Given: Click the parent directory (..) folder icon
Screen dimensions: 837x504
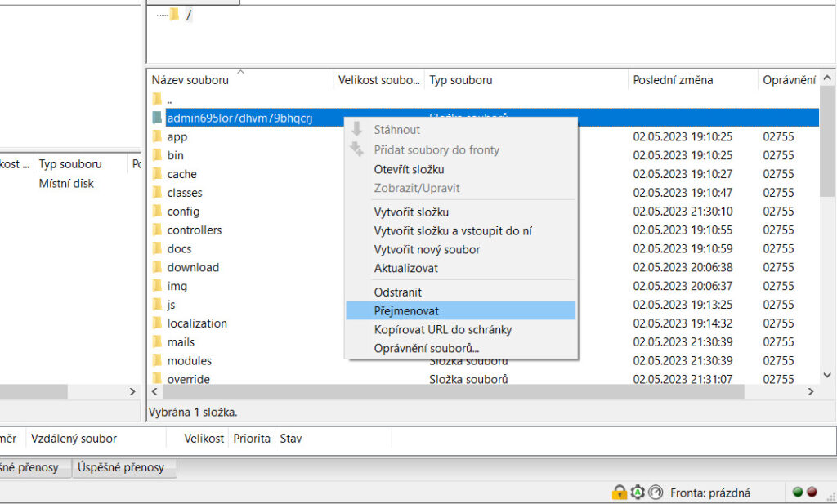Looking at the screenshot, I should (x=157, y=99).
